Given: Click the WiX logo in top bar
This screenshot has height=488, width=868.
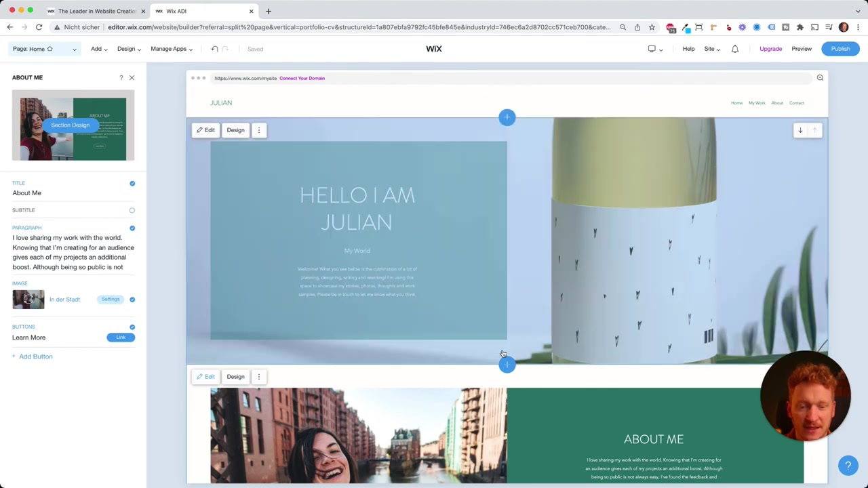Looking at the screenshot, I should (x=434, y=49).
